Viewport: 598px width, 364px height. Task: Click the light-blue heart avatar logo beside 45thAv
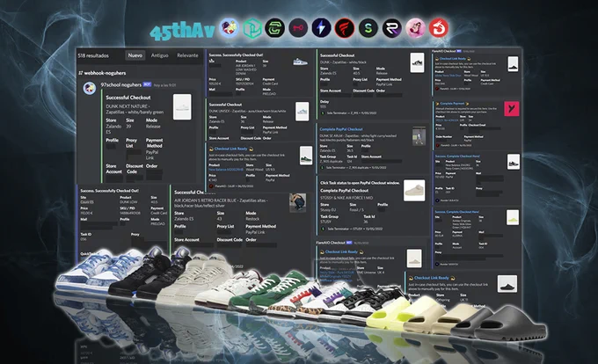pyautogui.click(x=230, y=27)
